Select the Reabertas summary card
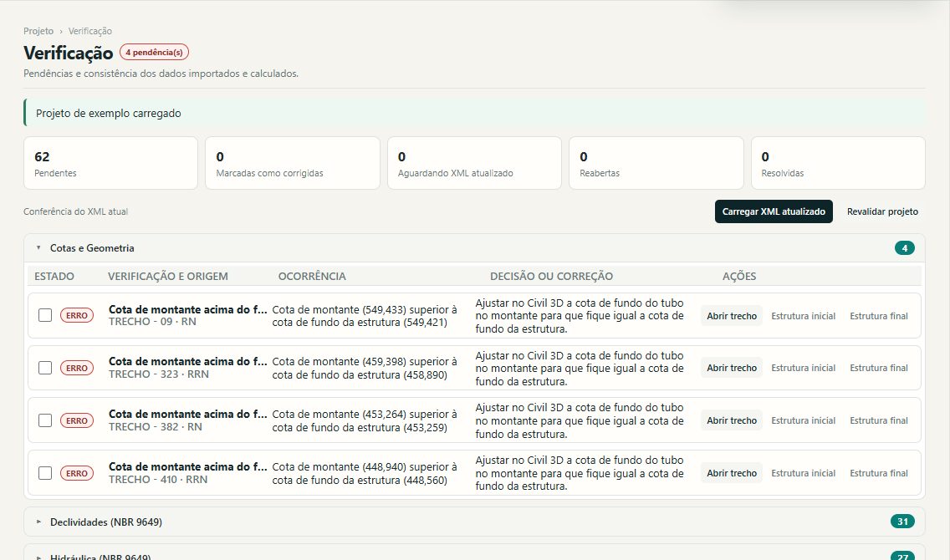This screenshot has width=950, height=560. coord(656,163)
